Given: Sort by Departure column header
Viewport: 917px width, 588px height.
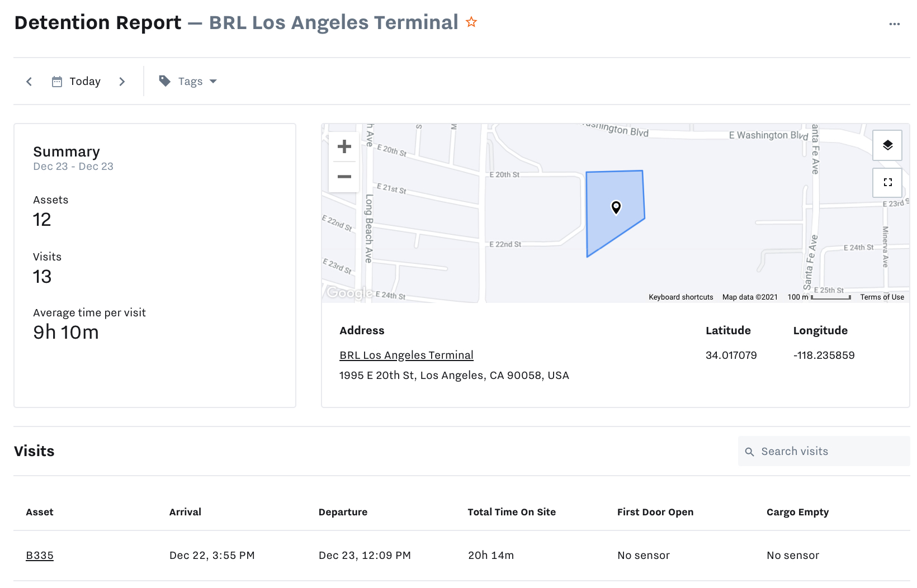Looking at the screenshot, I should 343,512.
